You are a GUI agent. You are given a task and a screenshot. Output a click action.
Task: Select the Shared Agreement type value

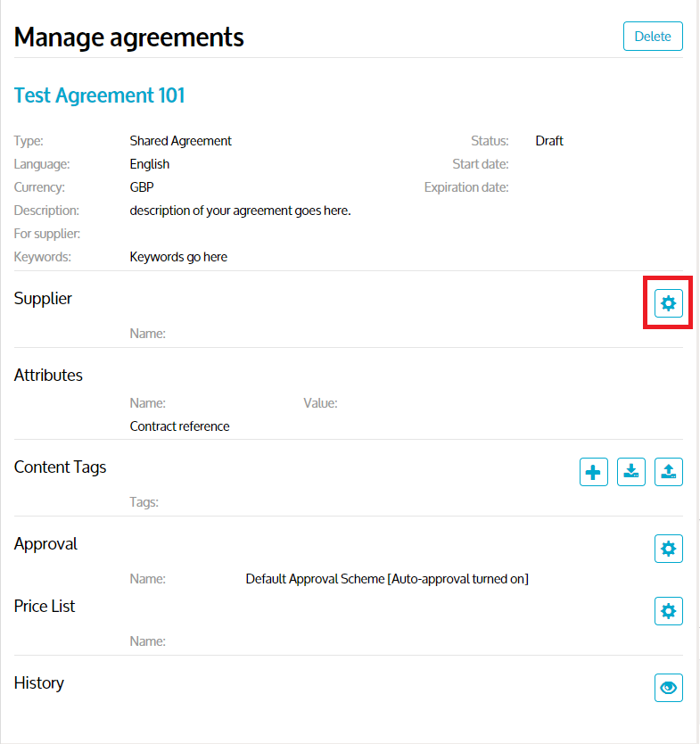[180, 141]
